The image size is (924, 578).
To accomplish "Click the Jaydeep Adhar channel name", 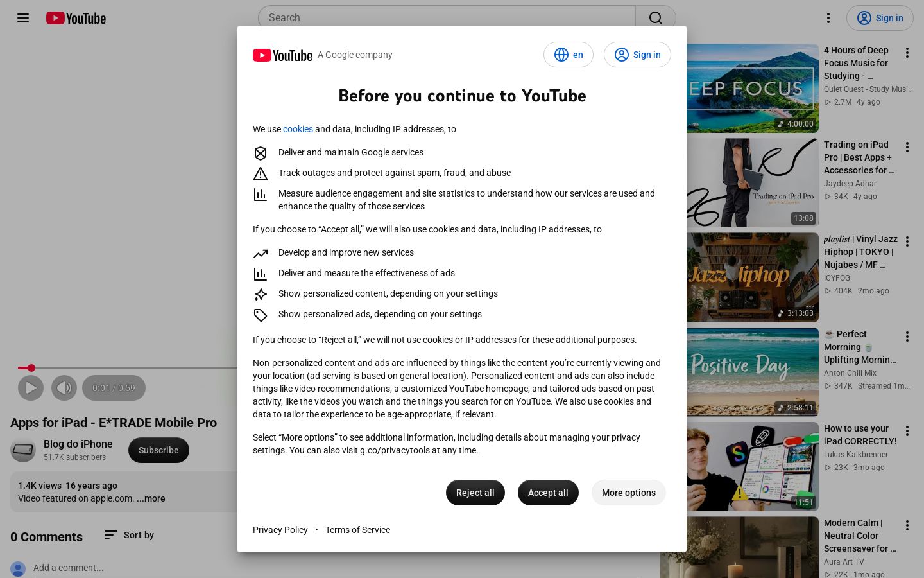I will pos(850,184).
